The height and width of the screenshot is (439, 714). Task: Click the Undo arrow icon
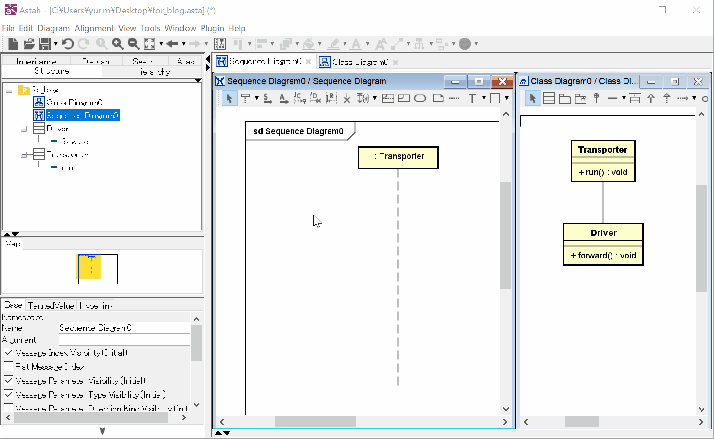tap(67, 44)
